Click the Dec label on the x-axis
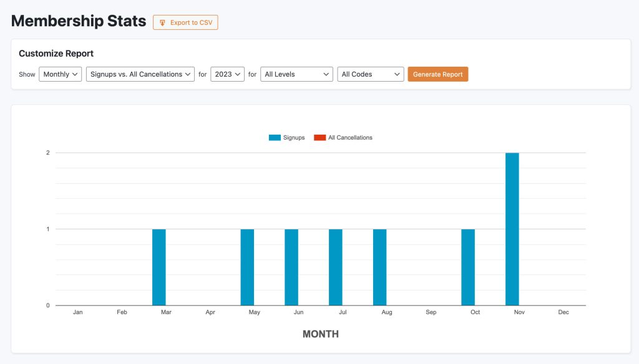Image resolution: width=639 pixels, height=364 pixels. click(563, 312)
